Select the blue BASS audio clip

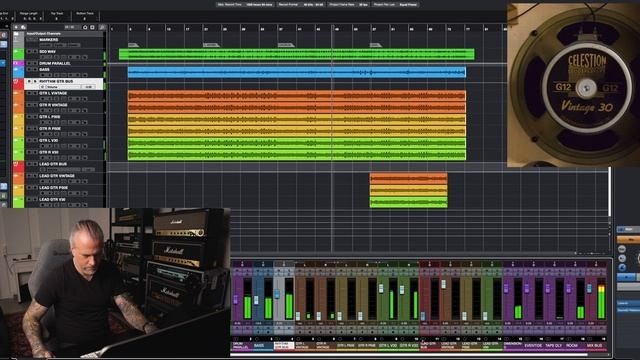click(297, 72)
